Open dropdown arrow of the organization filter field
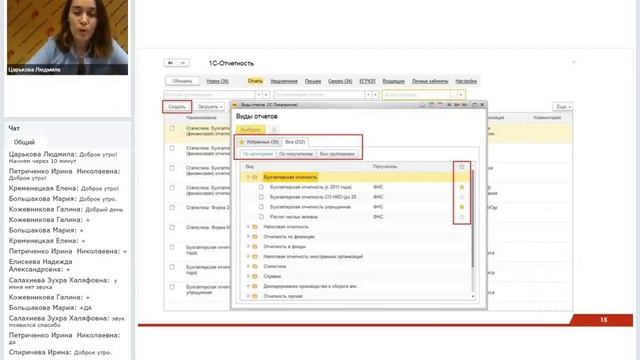 pyautogui.click(x=259, y=95)
